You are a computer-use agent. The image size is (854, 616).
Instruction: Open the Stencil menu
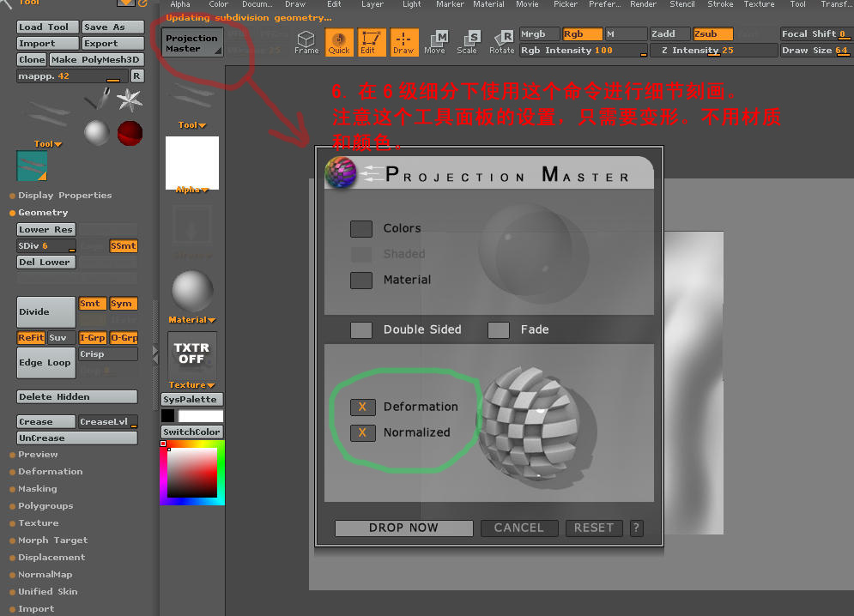681,4
